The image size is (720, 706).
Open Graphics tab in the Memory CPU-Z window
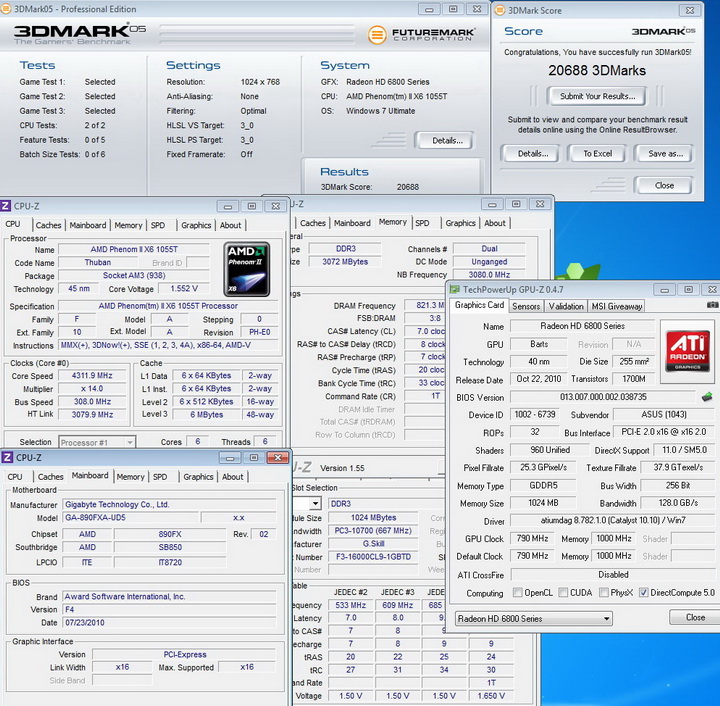pyautogui.click(x=461, y=223)
